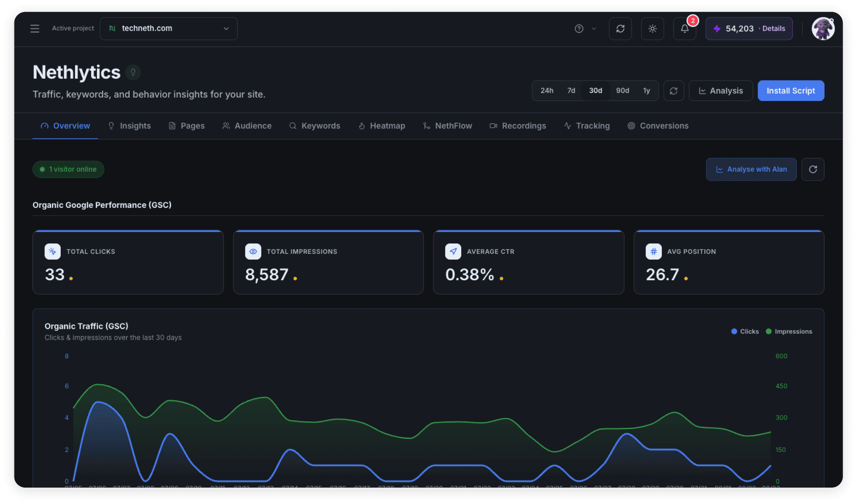Click refresh icon next to Analyse with Alan
The image size is (857, 504).
point(813,170)
